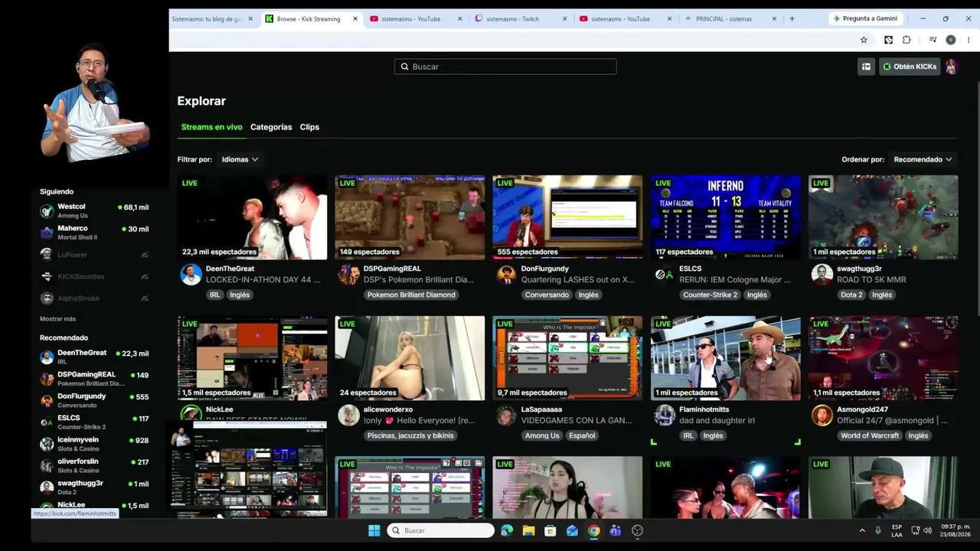Screen dimensions: 980x551
Task: Open DSPGamingREAL channel avatar under the stream card
Action: tap(348, 275)
